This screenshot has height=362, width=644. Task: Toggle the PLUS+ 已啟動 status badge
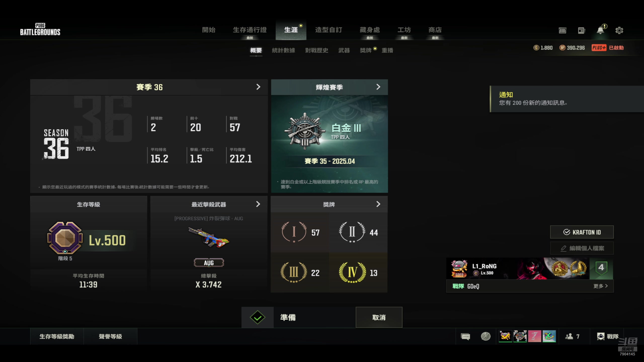click(608, 48)
